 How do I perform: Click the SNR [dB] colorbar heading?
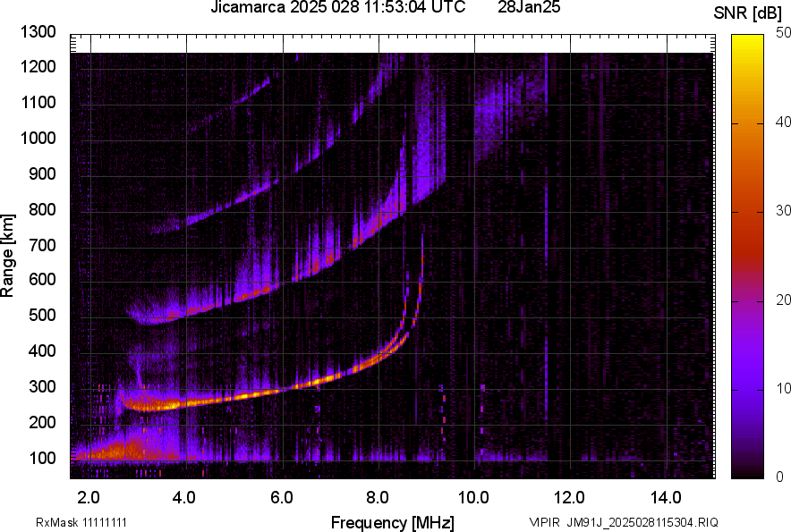[749, 13]
